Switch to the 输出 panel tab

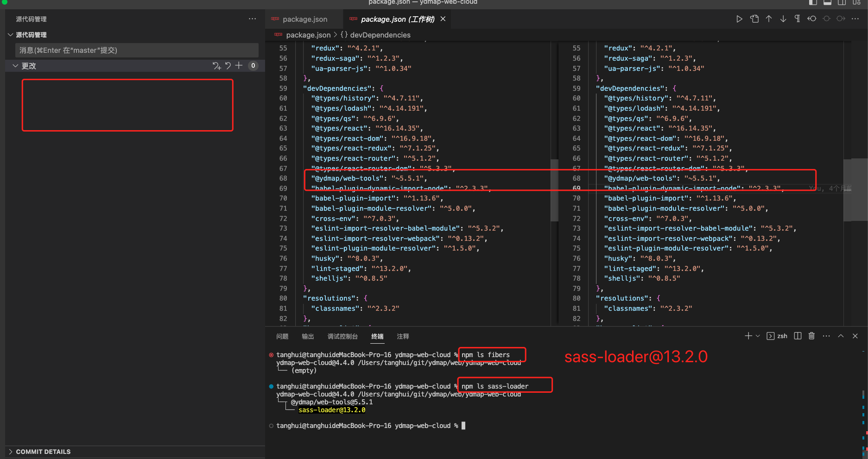click(x=307, y=337)
